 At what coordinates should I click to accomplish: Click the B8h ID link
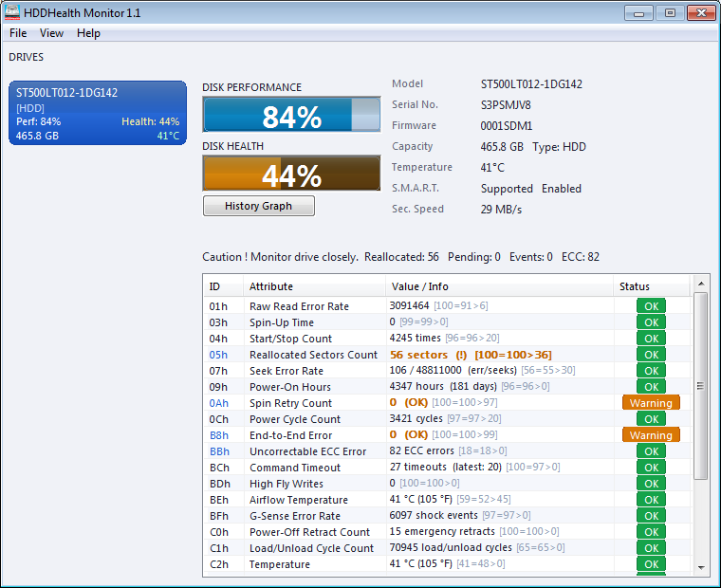coord(218,435)
